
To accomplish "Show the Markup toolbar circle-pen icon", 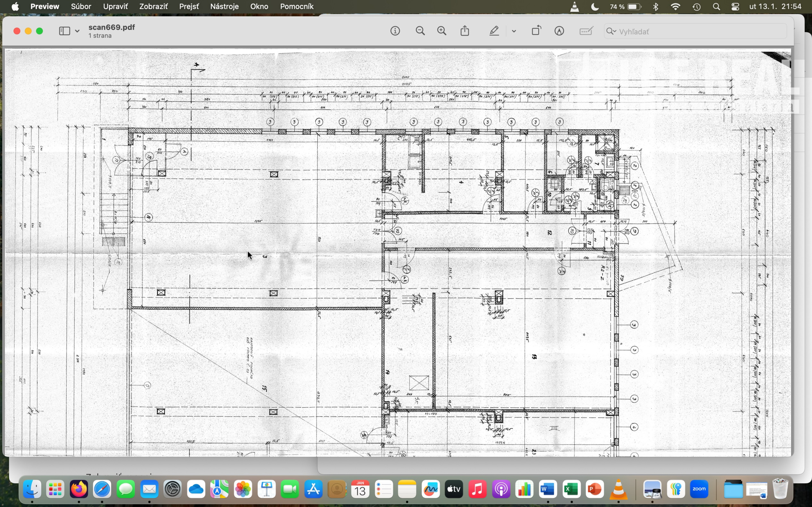I will tap(559, 31).
